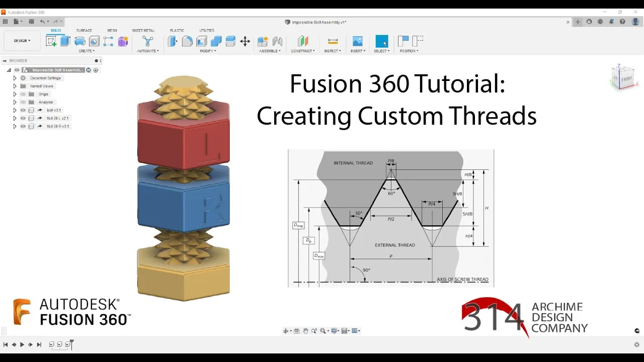Hide the Nut 20 L v2:1 component
The image size is (644, 362).
(x=23, y=118)
